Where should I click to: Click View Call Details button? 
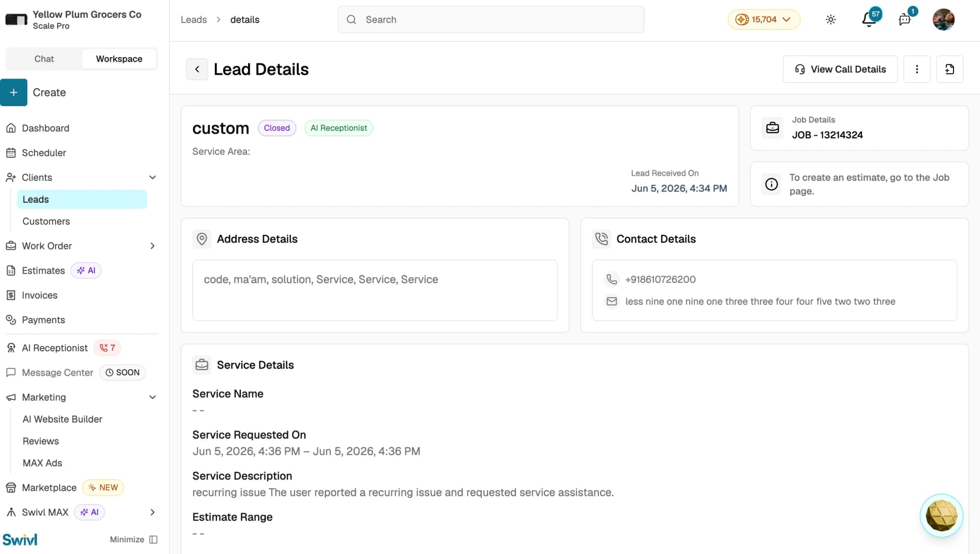[x=840, y=69]
